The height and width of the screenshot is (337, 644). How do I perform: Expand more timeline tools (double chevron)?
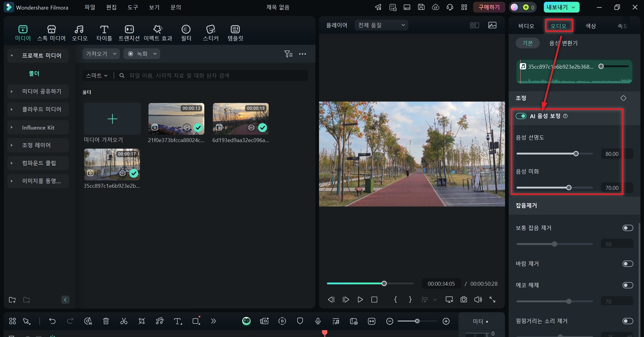tap(213, 321)
